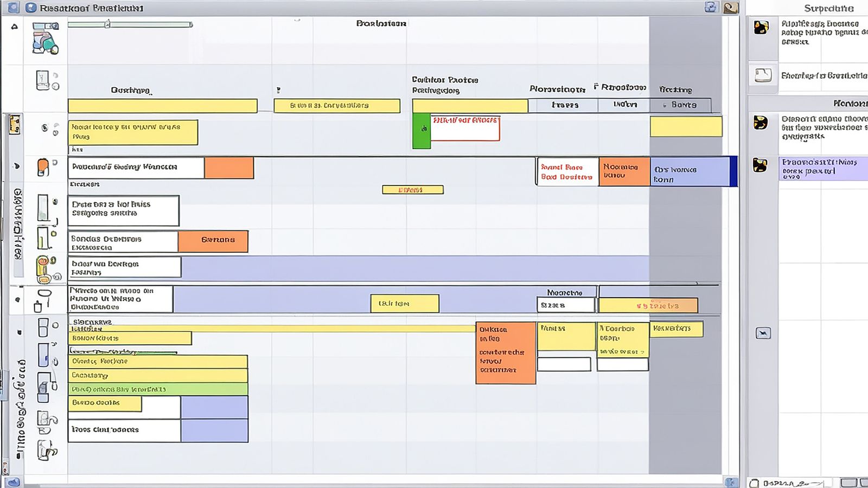Click the brown icon at title bar's right end
This screenshot has width=868, height=488.
pyautogui.click(x=731, y=8)
